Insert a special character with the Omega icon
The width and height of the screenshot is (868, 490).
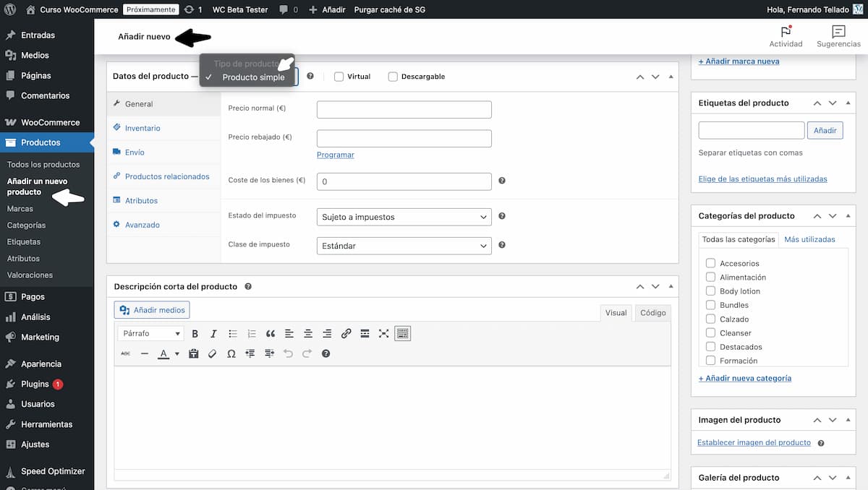coord(231,353)
